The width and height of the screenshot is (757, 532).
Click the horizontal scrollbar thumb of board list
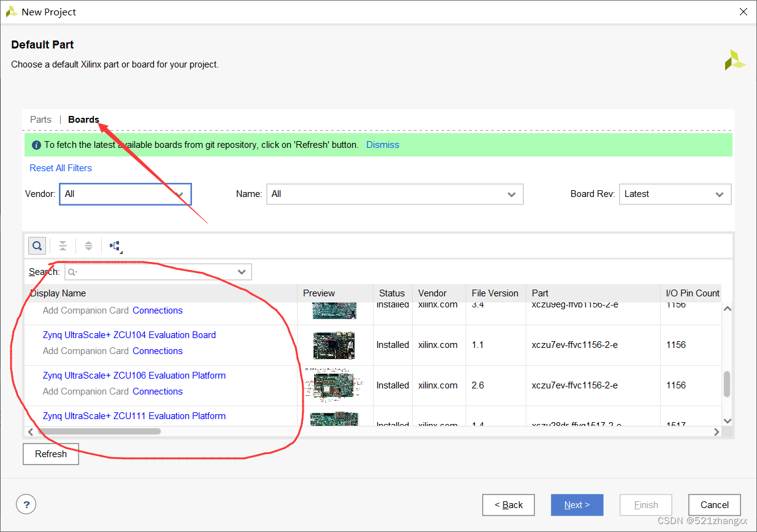coord(99,431)
